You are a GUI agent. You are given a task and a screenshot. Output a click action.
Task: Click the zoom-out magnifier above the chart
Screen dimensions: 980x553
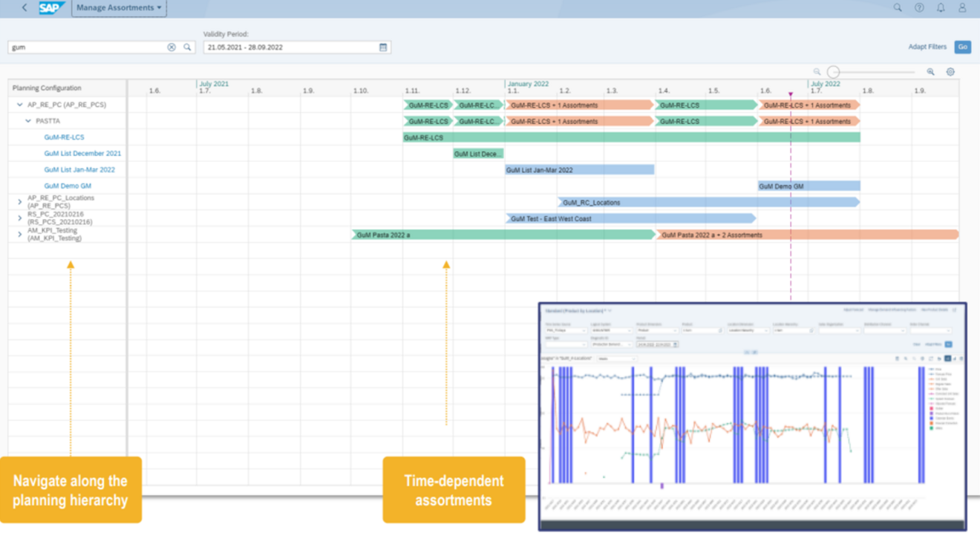816,71
